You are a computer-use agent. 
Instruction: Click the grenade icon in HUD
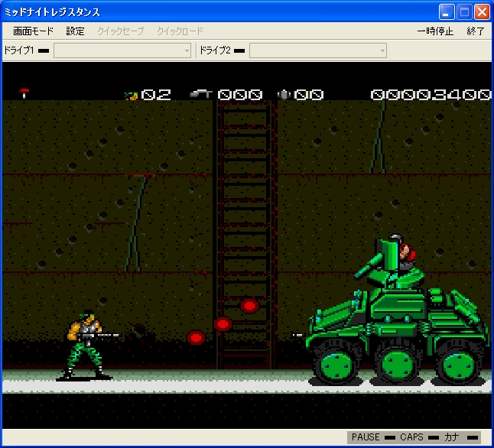coord(284,95)
